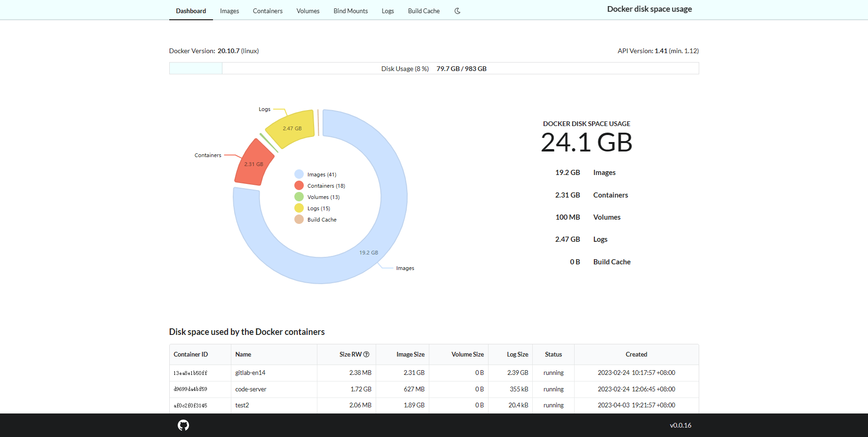The height and width of the screenshot is (437, 868).
Task: Select the red Containers pie segment
Action: [x=254, y=164]
